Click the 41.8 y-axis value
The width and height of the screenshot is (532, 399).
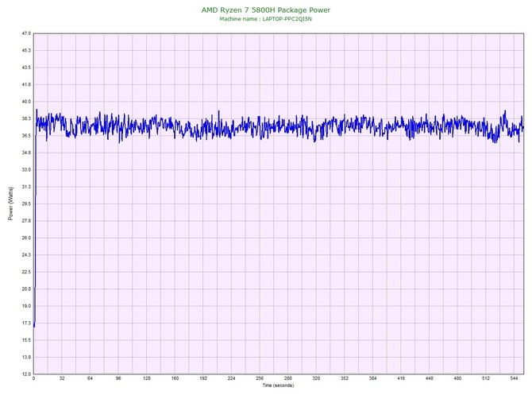(26, 84)
